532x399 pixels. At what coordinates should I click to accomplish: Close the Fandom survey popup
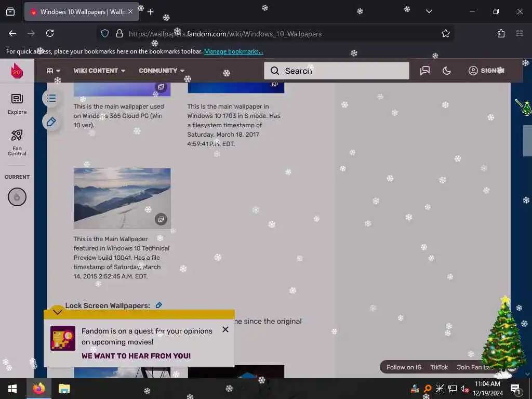[225, 329]
